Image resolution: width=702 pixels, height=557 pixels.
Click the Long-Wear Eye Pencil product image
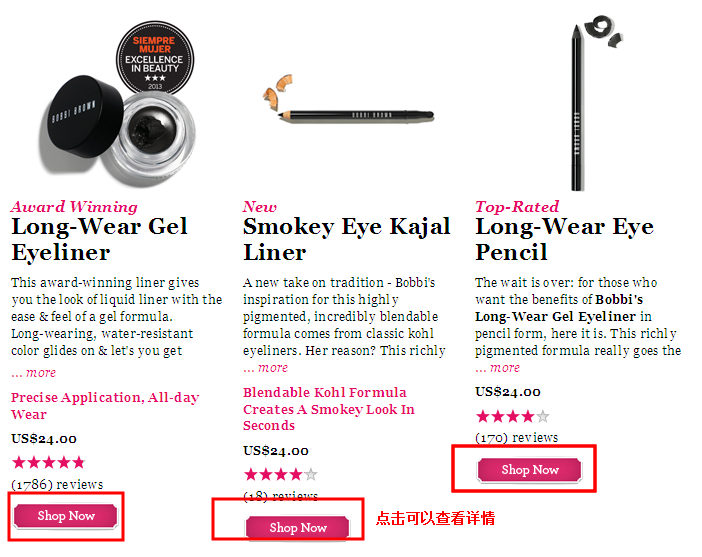coord(589,103)
